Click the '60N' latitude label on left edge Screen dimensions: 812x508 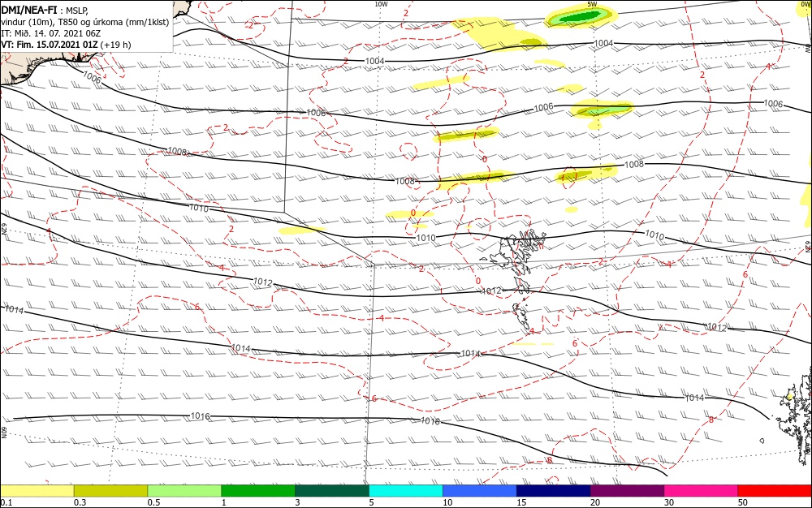(4, 433)
